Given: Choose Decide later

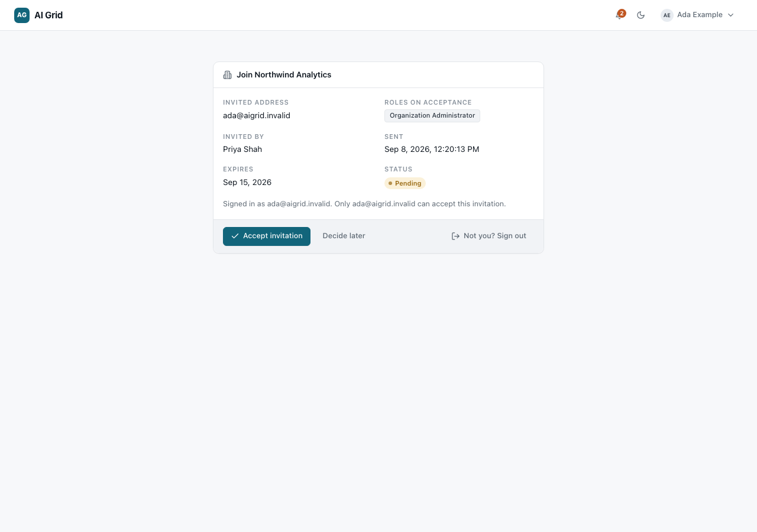Looking at the screenshot, I should click(344, 236).
